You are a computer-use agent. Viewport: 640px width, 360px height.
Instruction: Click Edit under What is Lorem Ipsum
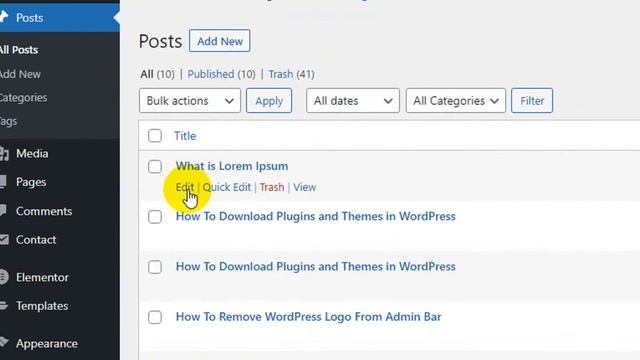184,187
